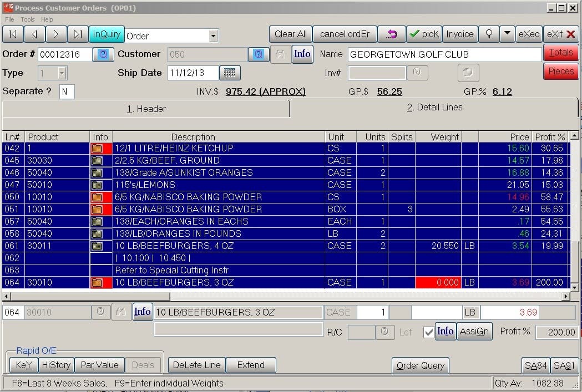Open info folder for line 051 baking powder

[97, 210]
